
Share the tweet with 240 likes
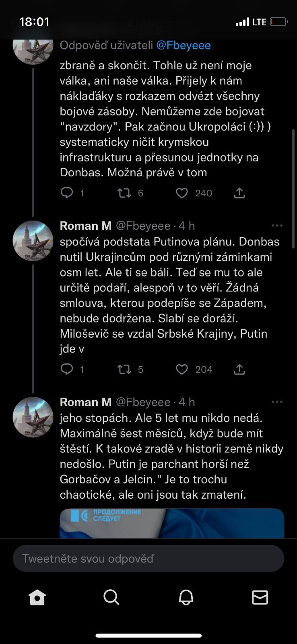click(239, 193)
